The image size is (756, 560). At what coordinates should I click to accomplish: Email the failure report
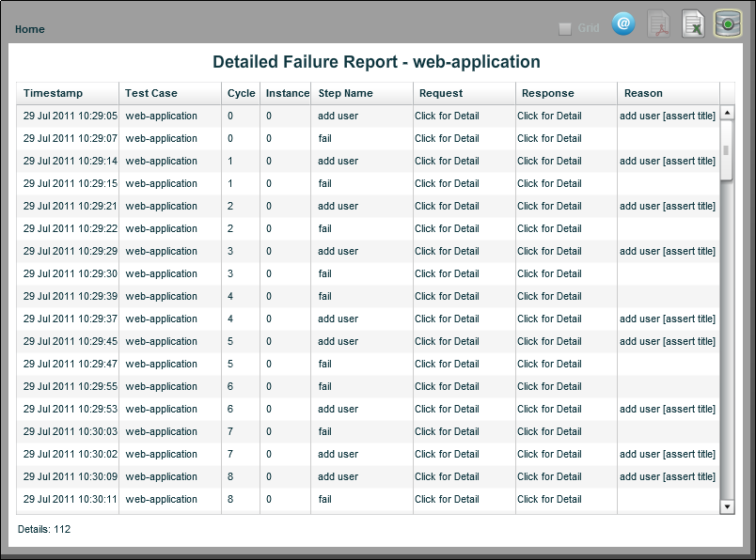[x=623, y=24]
